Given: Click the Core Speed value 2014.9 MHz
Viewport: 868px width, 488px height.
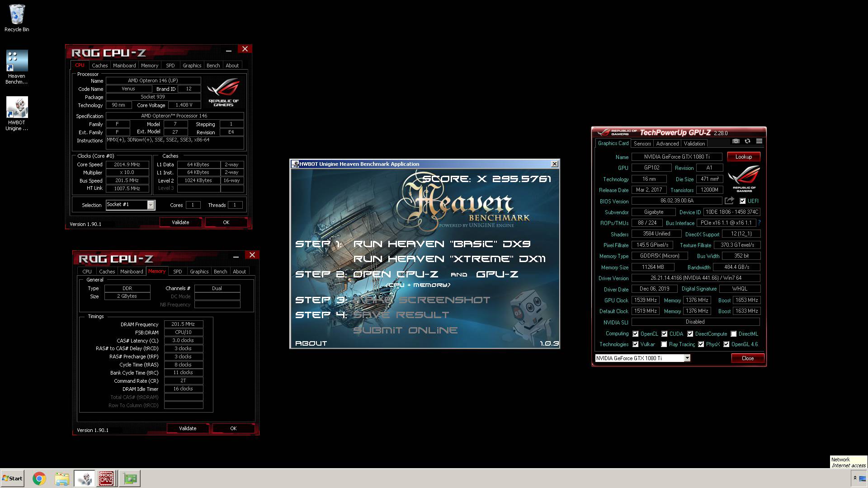Looking at the screenshot, I should [127, 164].
